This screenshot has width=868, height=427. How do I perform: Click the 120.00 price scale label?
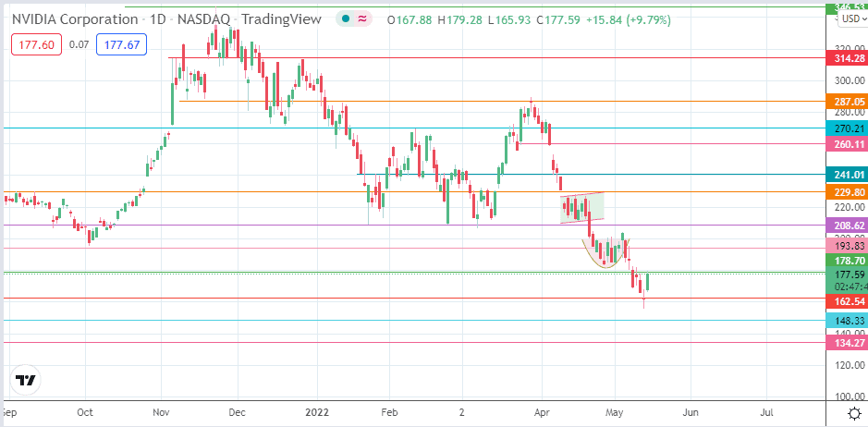tap(850, 364)
